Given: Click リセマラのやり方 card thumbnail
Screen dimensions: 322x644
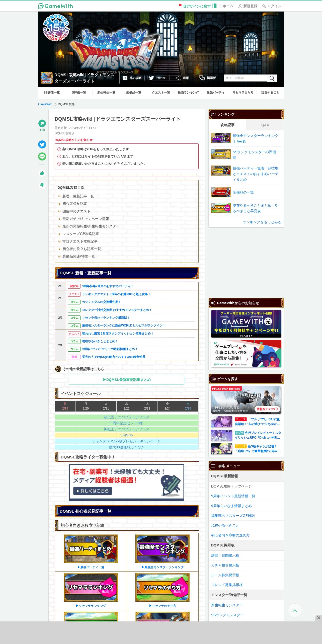Looking at the screenshot, I should tap(163, 587).
